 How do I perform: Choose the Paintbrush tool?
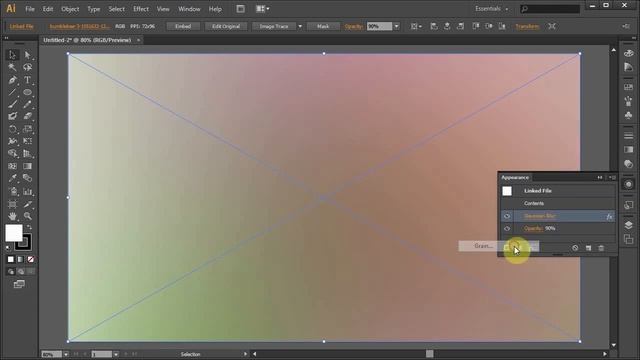pos(12,104)
